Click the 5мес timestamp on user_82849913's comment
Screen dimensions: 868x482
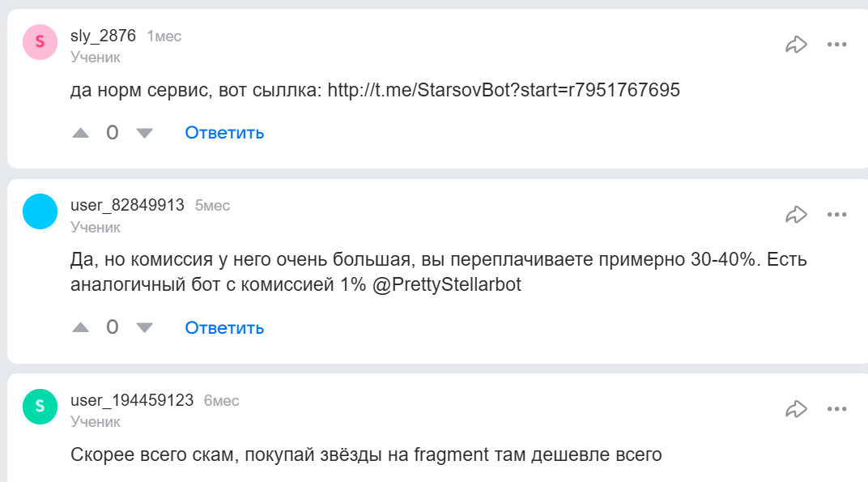tap(212, 207)
